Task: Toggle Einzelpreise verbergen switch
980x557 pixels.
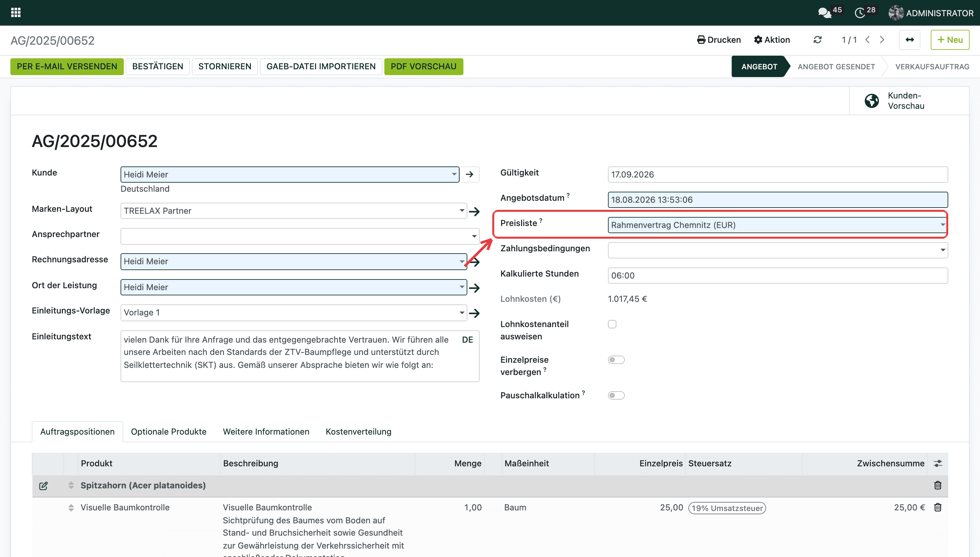Action: pos(616,359)
